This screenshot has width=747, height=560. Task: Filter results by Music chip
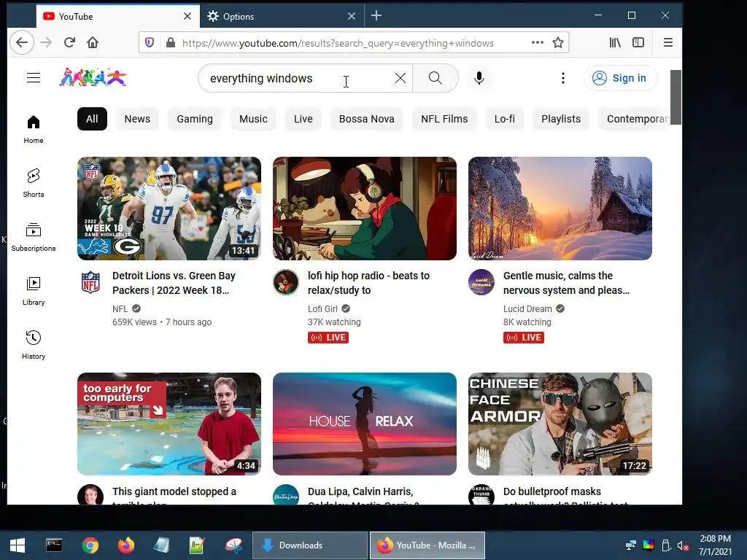pyautogui.click(x=253, y=119)
